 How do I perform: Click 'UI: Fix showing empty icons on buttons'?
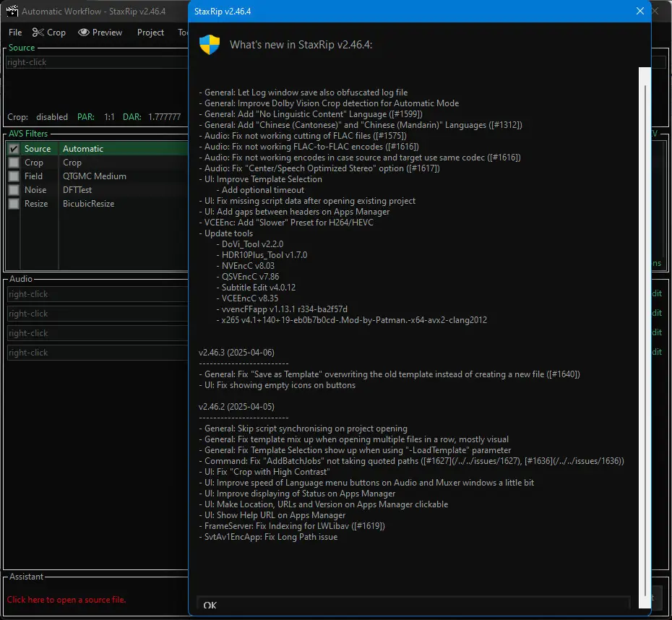pos(277,384)
